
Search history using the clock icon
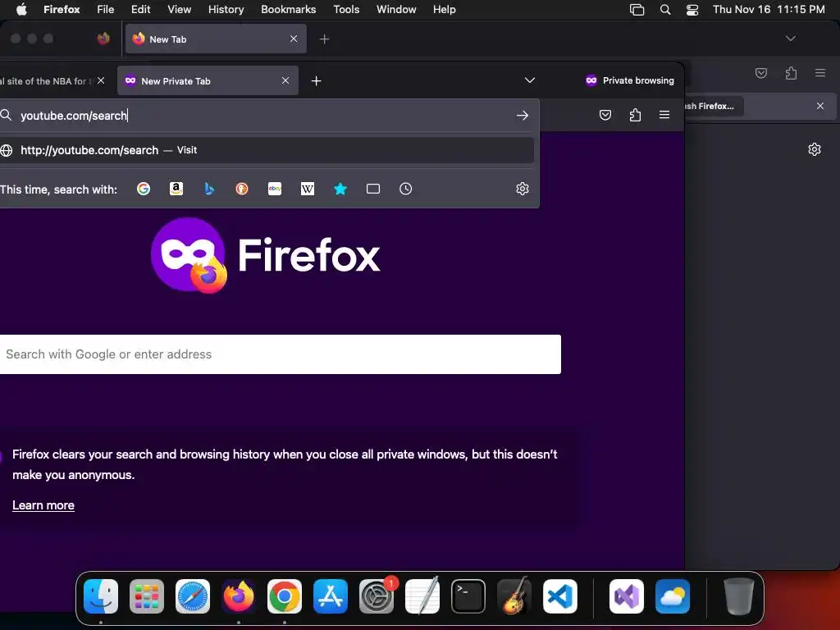point(405,189)
